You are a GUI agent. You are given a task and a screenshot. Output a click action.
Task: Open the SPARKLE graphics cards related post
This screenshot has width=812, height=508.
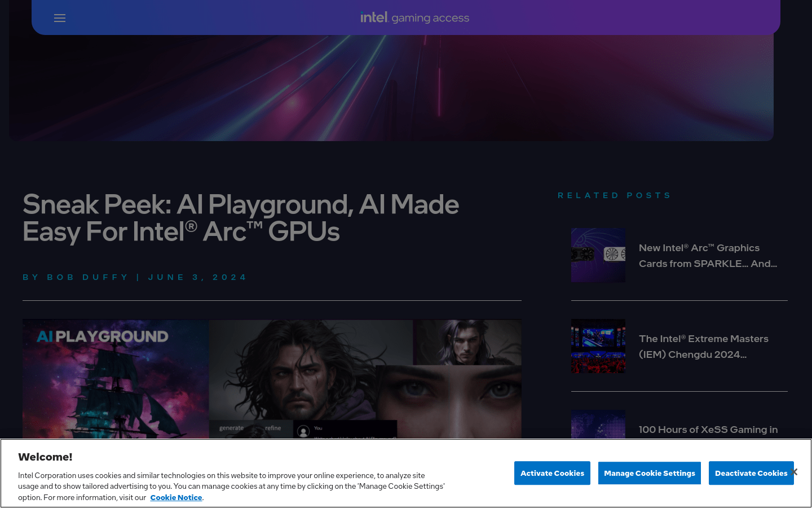coord(708,256)
